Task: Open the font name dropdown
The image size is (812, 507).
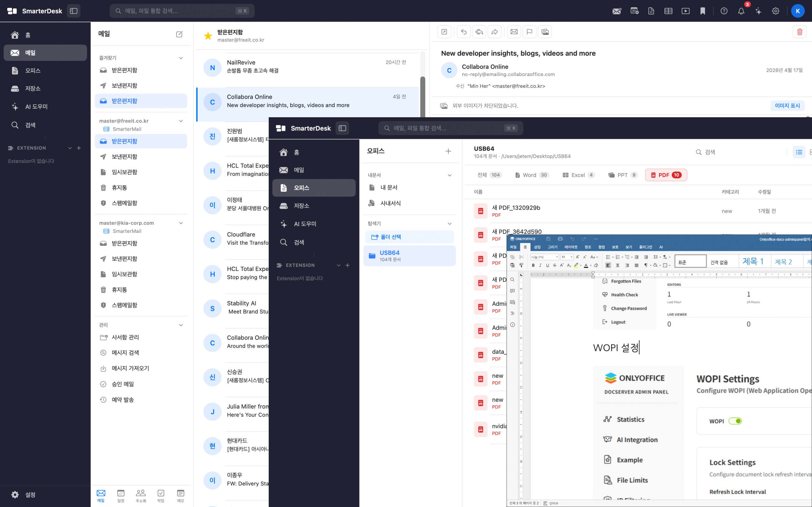Action: click(x=557, y=257)
